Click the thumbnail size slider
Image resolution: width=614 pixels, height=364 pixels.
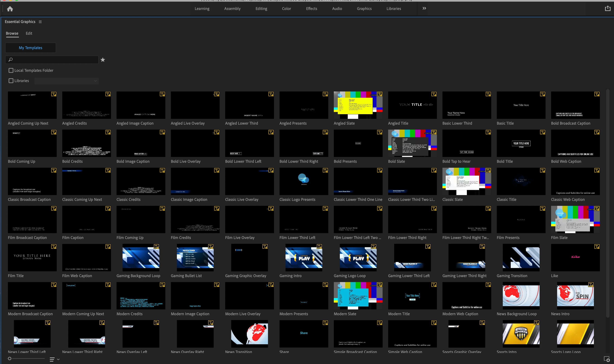click(x=10, y=359)
